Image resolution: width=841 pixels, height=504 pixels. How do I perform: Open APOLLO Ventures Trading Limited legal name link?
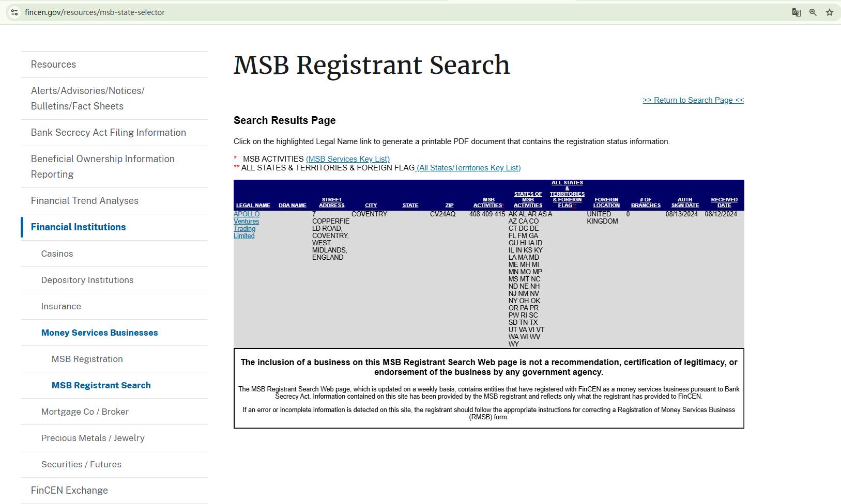[247, 225]
